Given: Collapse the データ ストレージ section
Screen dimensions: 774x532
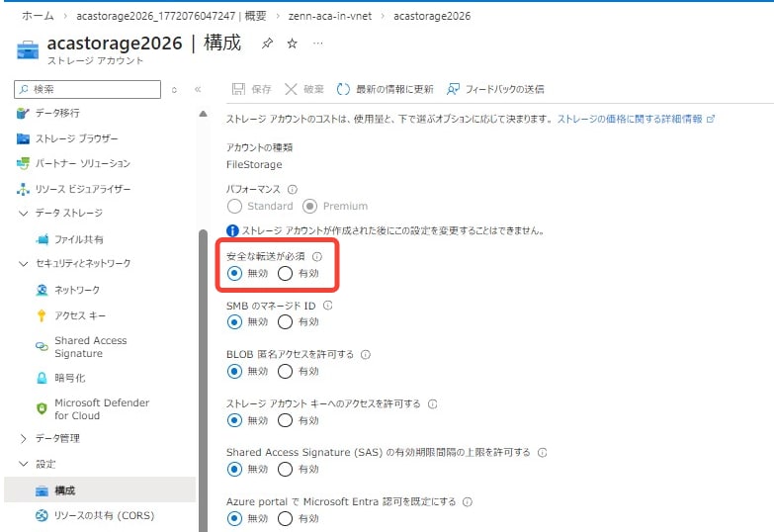Looking at the screenshot, I should 23,214.
